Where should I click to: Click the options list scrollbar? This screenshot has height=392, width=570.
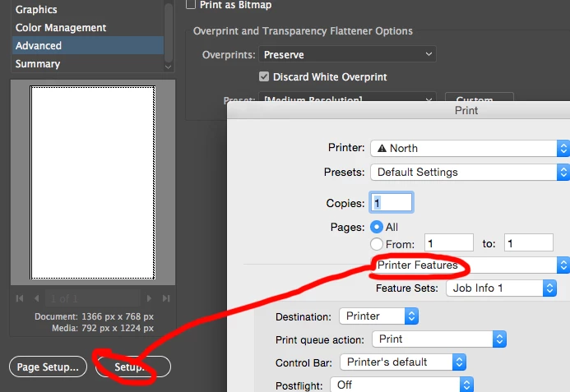[x=169, y=33]
